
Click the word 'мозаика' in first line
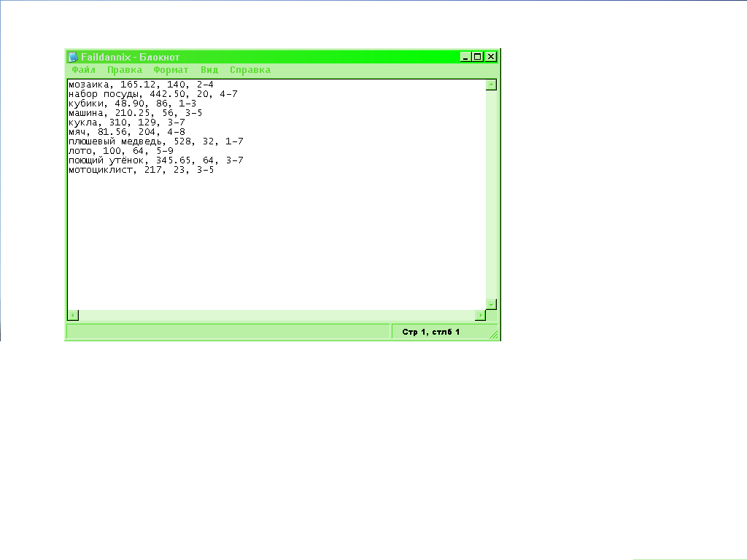(x=88, y=85)
